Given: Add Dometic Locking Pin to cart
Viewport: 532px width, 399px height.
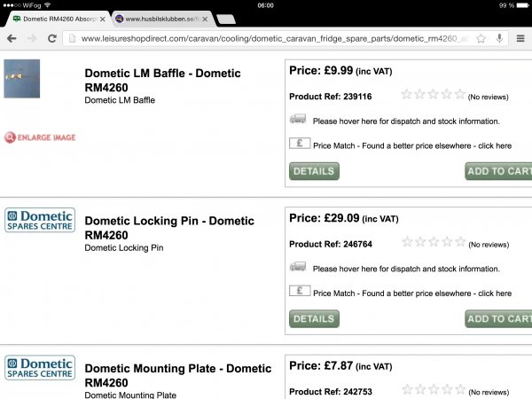Looking at the screenshot, I should click(x=498, y=318).
